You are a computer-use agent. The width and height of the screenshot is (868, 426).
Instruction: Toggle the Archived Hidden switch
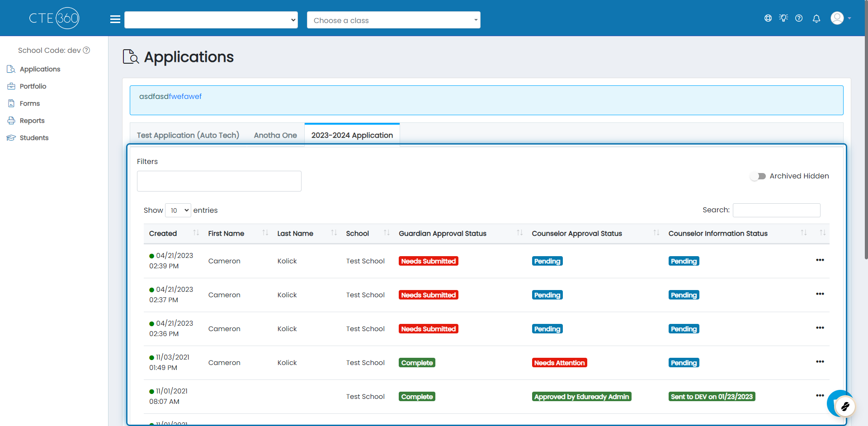[758, 176]
